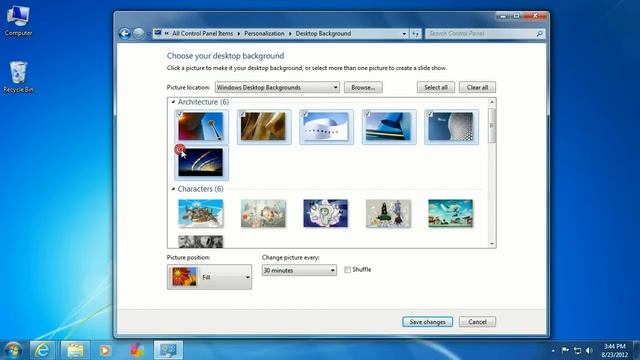The width and height of the screenshot is (640, 360).
Task: Open the Change picture every dropdown
Action: 299,270
